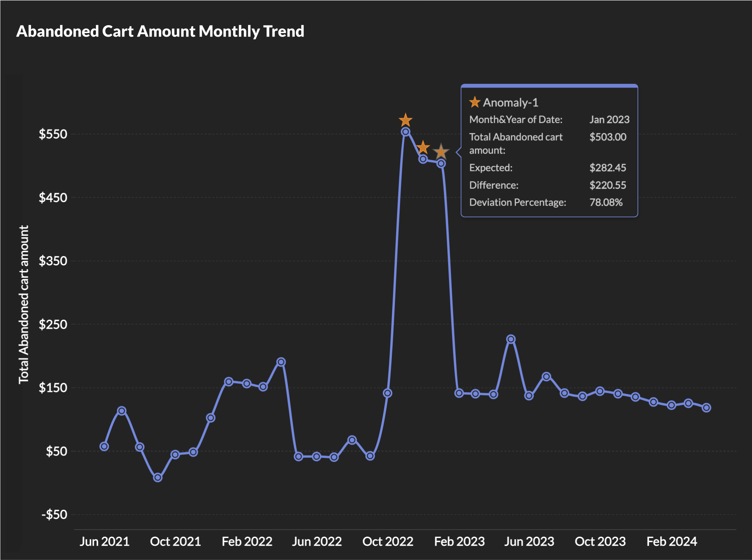Click the Total Abandoned cart amount axis title
This screenshot has height=560, width=752.
tap(24, 304)
